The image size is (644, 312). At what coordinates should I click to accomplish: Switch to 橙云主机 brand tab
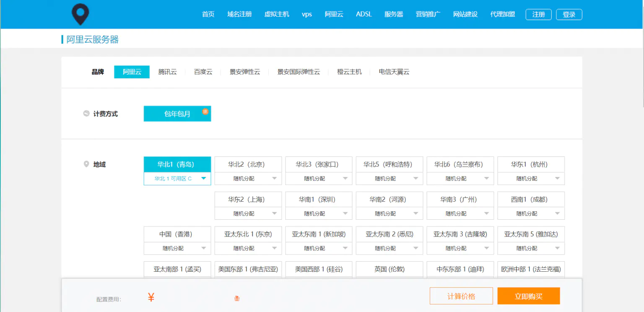coord(349,72)
